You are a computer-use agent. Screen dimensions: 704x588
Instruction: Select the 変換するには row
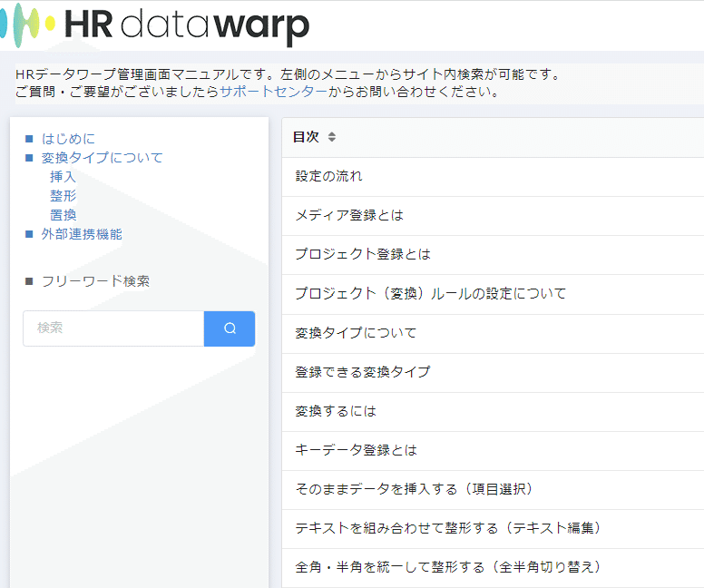pyautogui.click(x=493, y=411)
